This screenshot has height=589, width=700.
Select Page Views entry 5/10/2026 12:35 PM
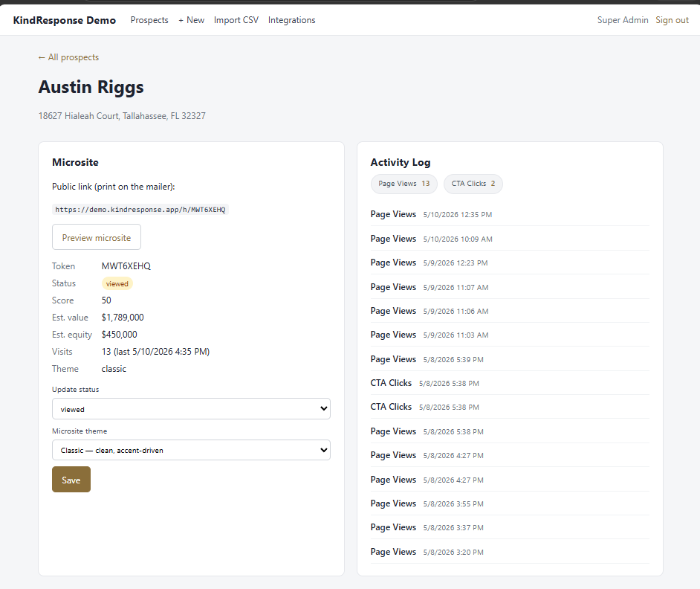509,214
